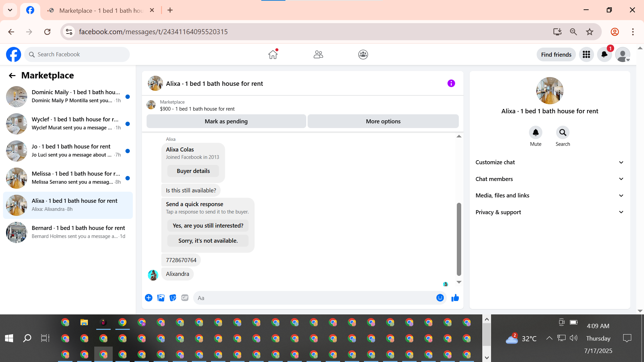The image size is (644, 362).
Task: Click the Aa message input field
Action: [315, 298]
